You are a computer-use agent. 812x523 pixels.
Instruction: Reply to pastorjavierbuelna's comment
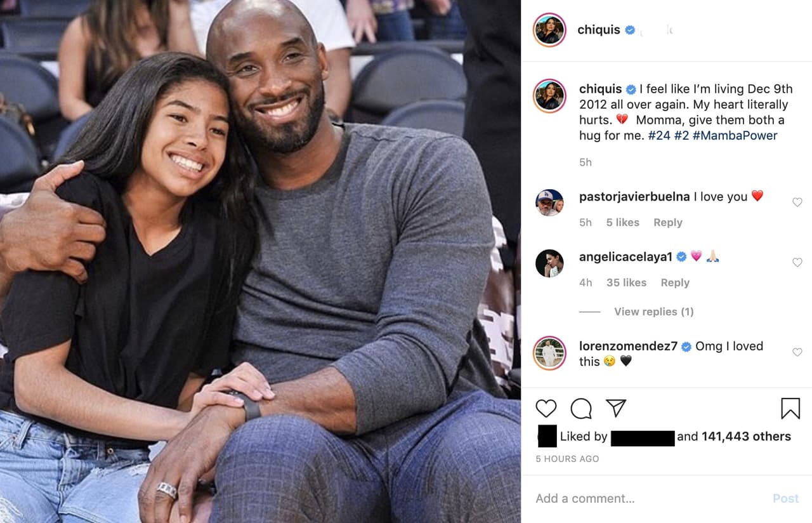pos(668,222)
